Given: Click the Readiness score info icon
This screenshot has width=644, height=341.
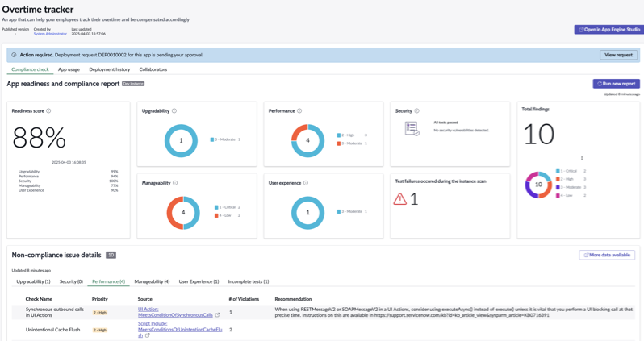Looking at the screenshot, I should point(48,110).
